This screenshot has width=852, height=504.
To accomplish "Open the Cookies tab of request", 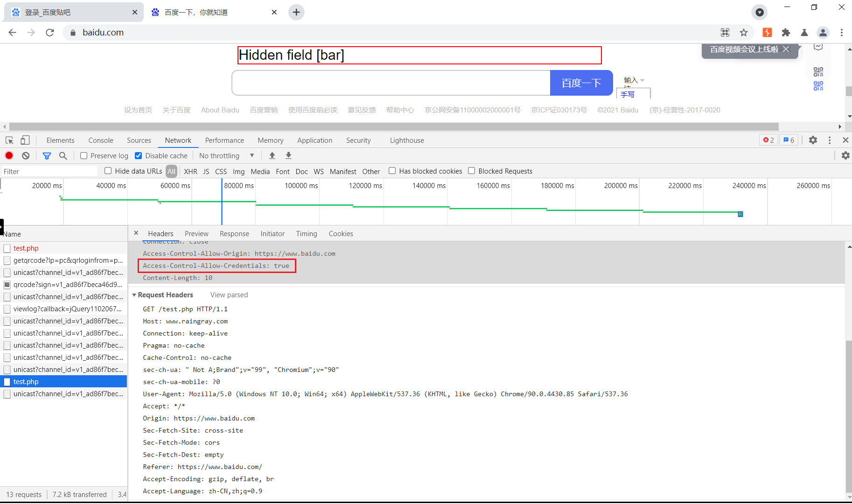I will click(x=341, y=233).
